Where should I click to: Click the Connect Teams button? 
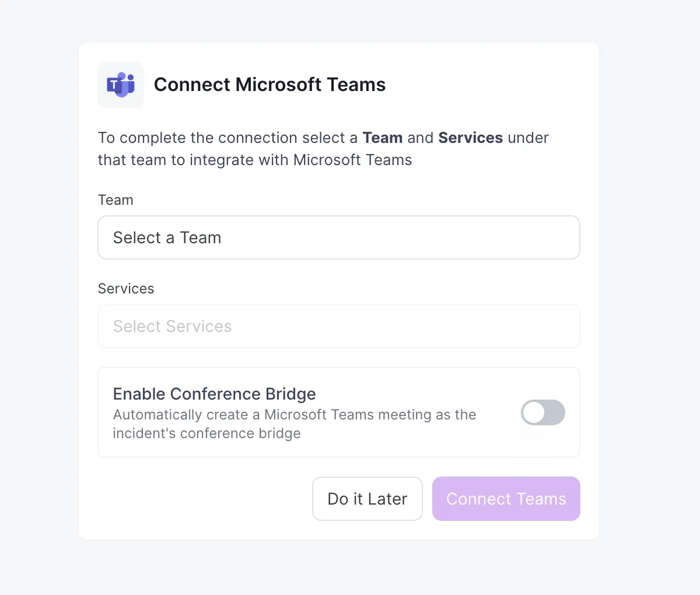pyautogui.click(x=506, y=499)
